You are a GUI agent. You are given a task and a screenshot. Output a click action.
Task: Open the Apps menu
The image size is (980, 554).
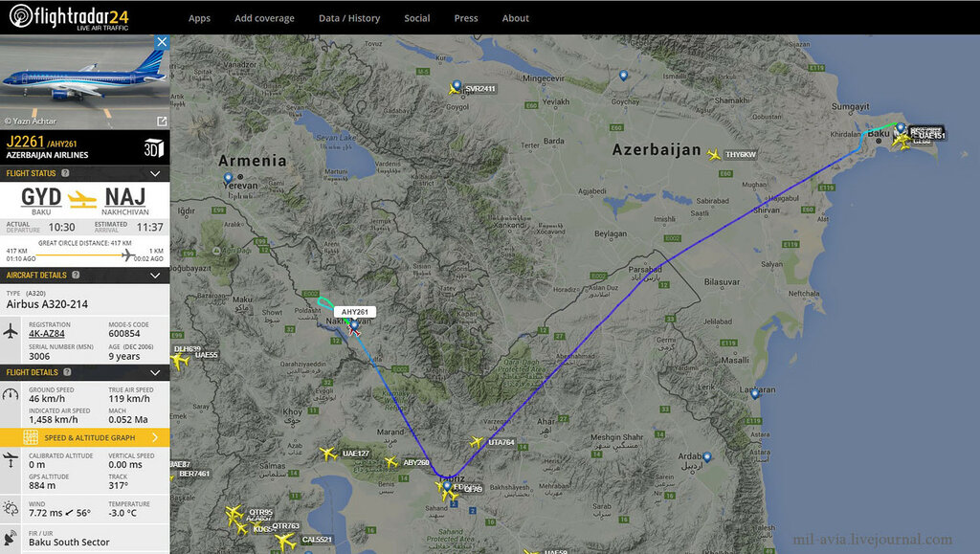[x=199, y=18]
